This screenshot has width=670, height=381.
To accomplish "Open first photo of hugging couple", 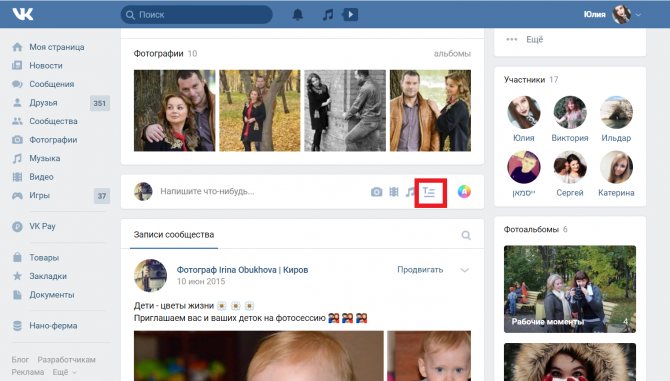I will pyautogui.click(x=174, y=110).
